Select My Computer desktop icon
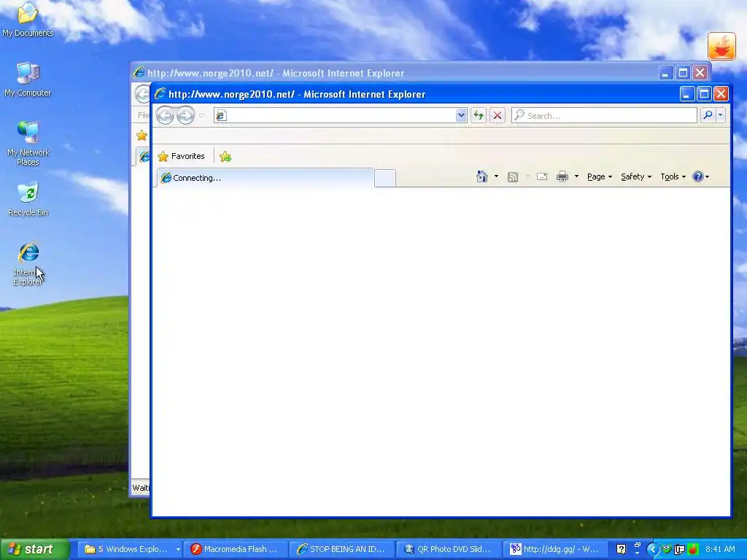Screen dimensions: 747x560 [x=28, y=79]
